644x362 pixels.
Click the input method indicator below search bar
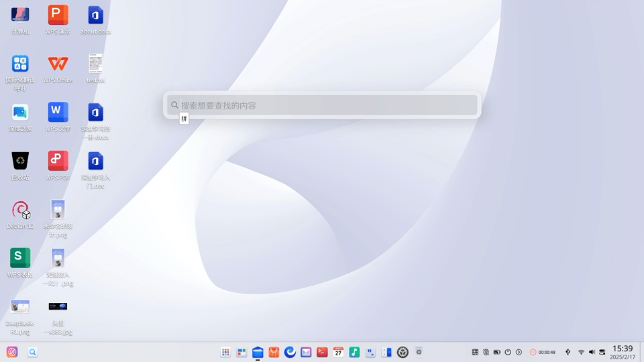[x=184, y=119]
